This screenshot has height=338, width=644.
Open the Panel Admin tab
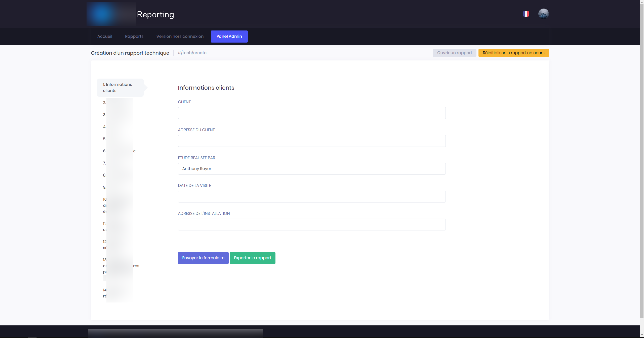(229, 37)
